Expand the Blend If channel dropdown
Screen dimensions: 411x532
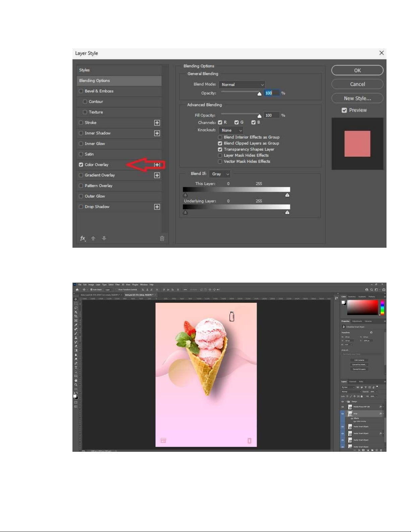tap(220, 174)
